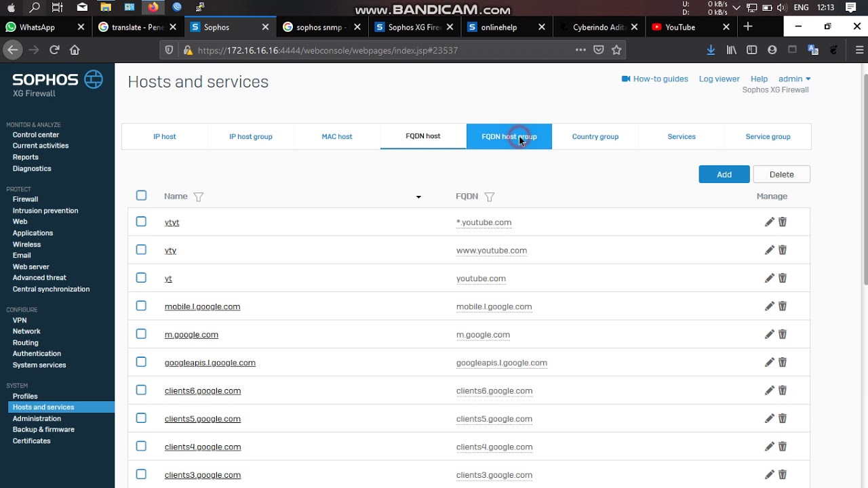The image size is (868, 488).
Task: Open Firefox hamburger menu
Action: pyautogui.click(x=859, y=49)
